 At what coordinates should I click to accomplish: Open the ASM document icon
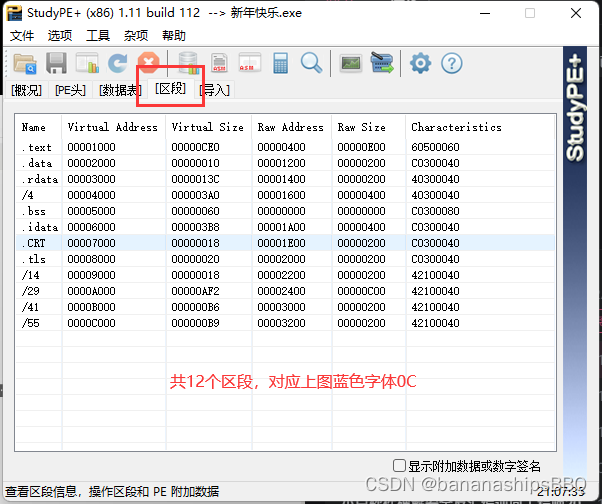(219, 63)
